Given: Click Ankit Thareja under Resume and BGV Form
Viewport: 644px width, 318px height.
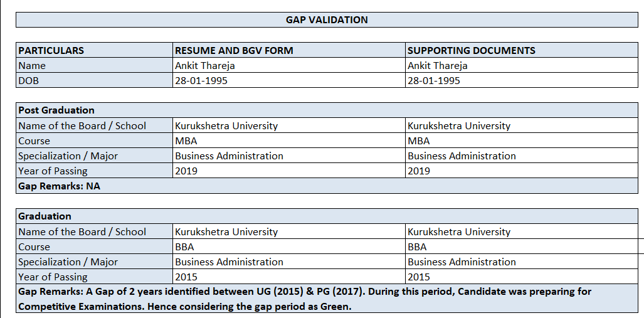Looking at the screenshot, I should [x=289, y=65].
